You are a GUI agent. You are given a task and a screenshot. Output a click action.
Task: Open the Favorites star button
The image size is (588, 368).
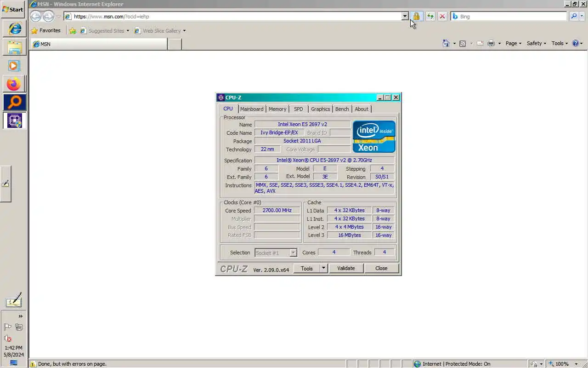coord(45,31)
